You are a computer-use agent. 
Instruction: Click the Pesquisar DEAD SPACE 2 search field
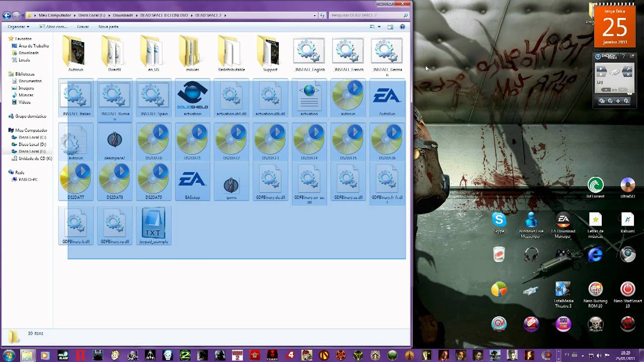[369, 15]
